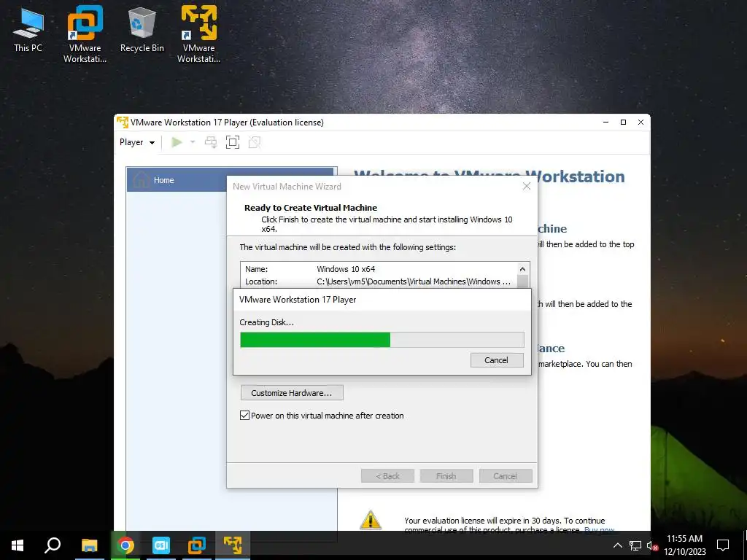Click the Location path value

(414, 281)
